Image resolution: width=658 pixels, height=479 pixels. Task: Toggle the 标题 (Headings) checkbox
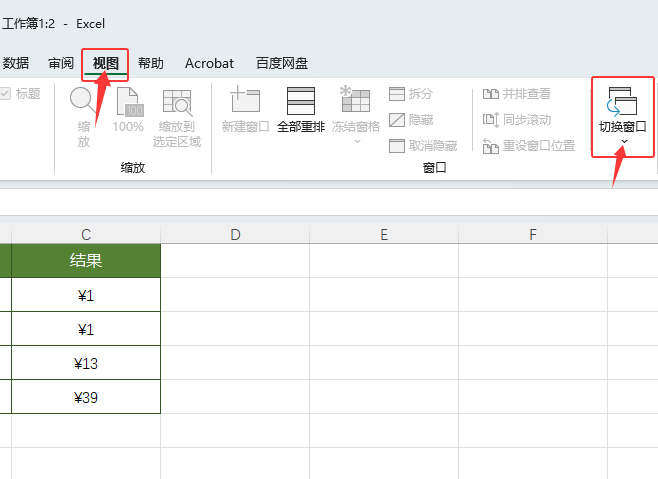[x=5, y=94]
